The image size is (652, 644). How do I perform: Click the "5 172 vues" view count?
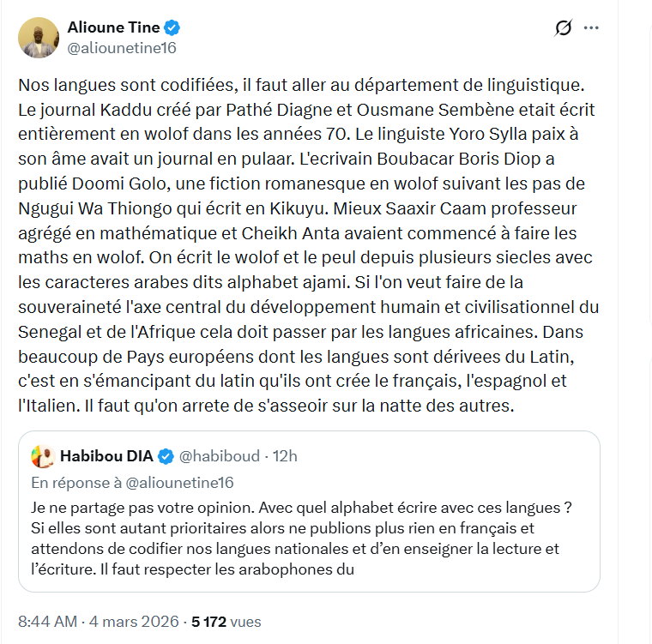tap(225, 622)
